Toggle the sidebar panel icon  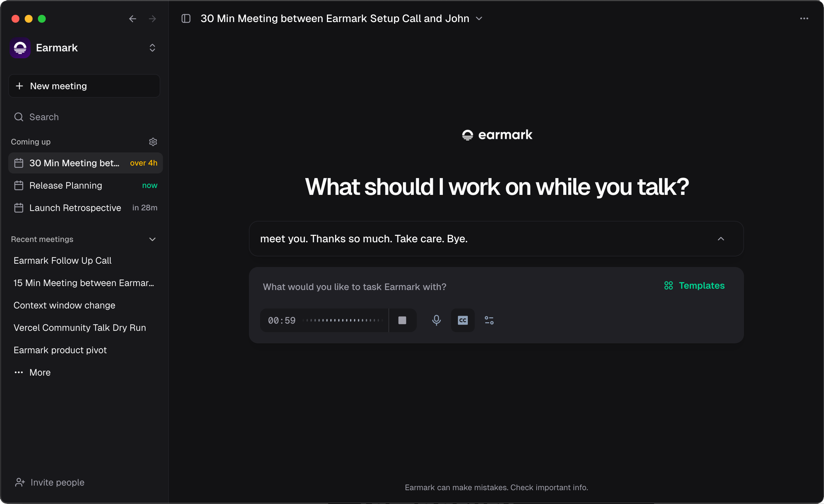click(186, 18)
